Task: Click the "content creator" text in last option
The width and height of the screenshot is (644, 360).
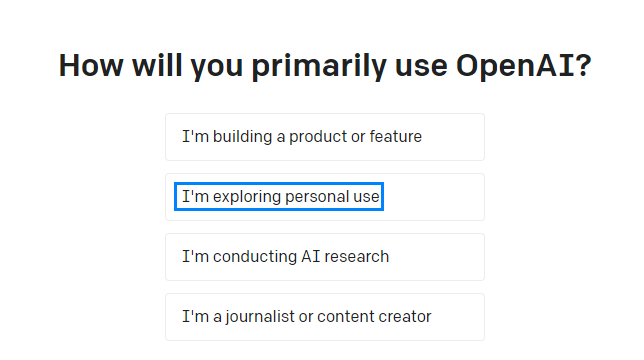Action: tap(374, 316)
